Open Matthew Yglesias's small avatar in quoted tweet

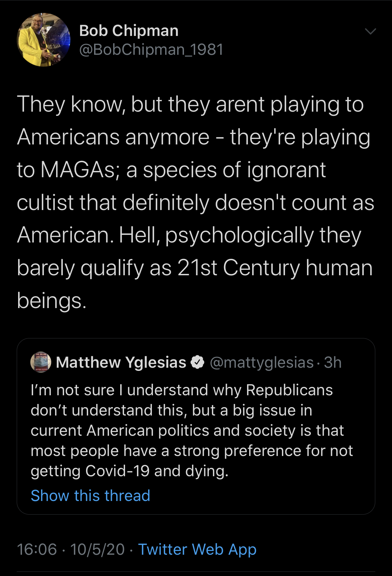point(41,362)
